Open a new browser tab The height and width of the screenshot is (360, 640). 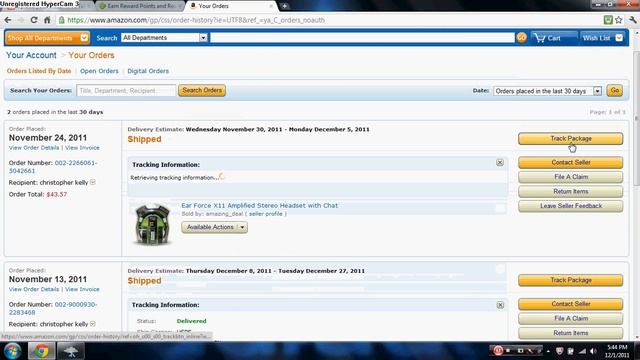pos(284,6)
